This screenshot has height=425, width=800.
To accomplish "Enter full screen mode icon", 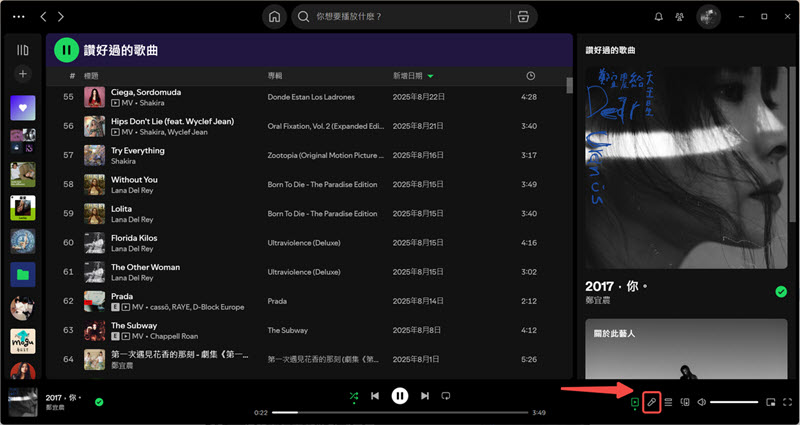I will coord(787,402).
